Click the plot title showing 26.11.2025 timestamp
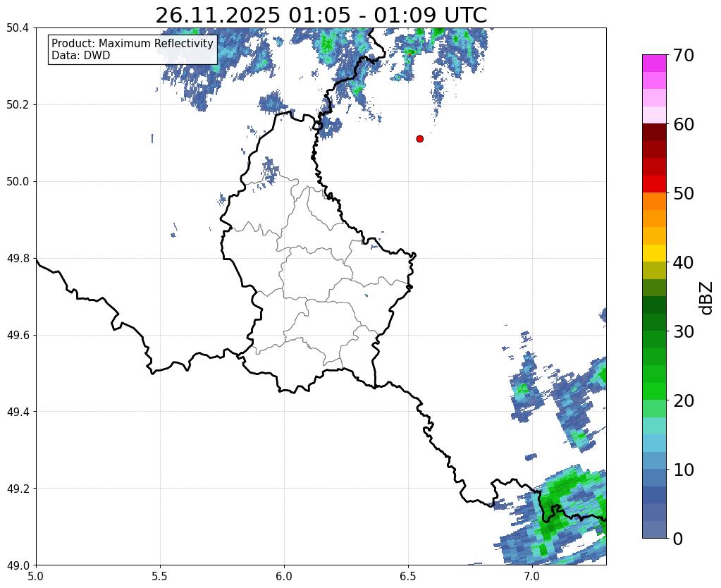This screenshot has height=588, width=721. (x=321, y=16)
